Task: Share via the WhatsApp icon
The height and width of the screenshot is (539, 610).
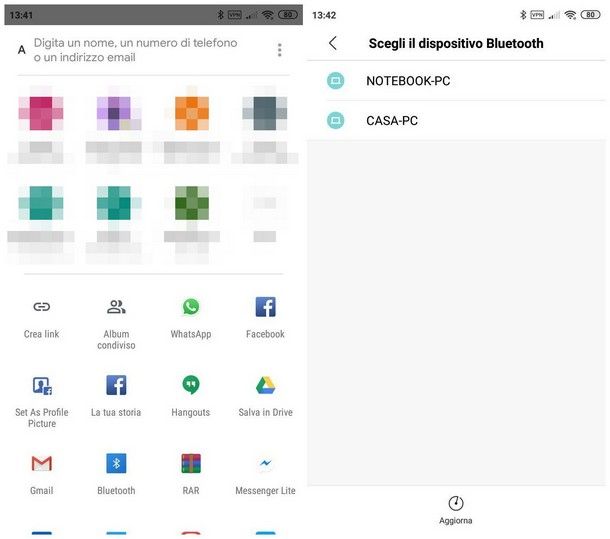Action: [191, 307]
